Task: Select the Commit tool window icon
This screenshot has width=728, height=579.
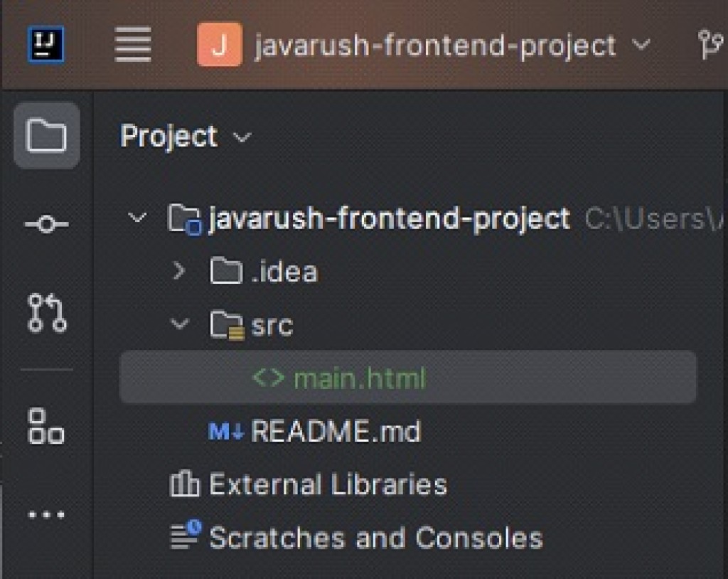Action: pos(45,223)
